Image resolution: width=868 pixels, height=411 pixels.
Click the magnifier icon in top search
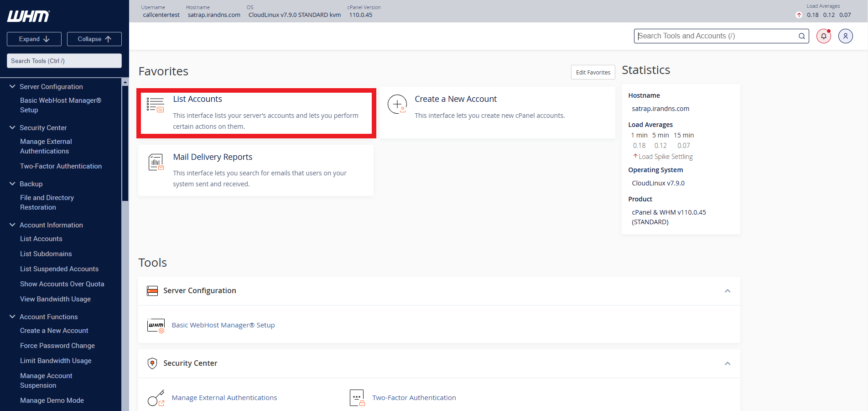pos(801,36)
